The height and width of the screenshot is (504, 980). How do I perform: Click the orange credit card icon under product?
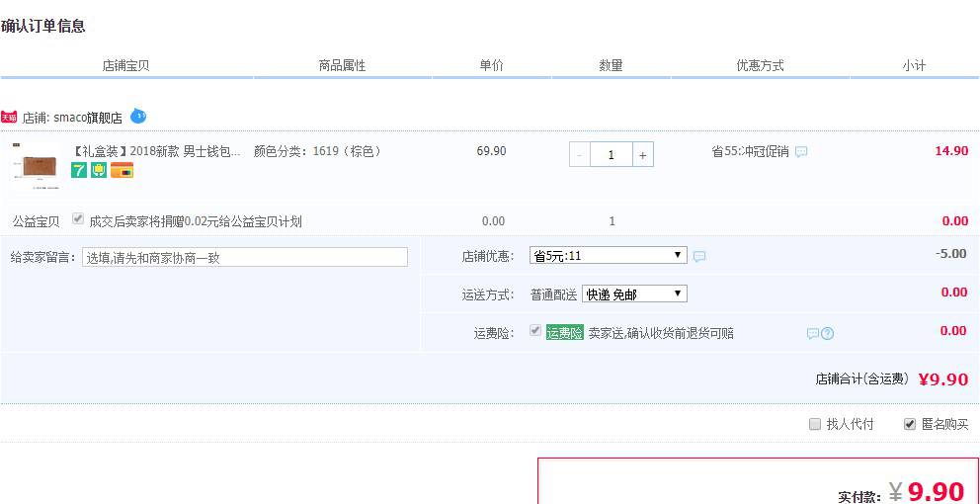point(122,170)
